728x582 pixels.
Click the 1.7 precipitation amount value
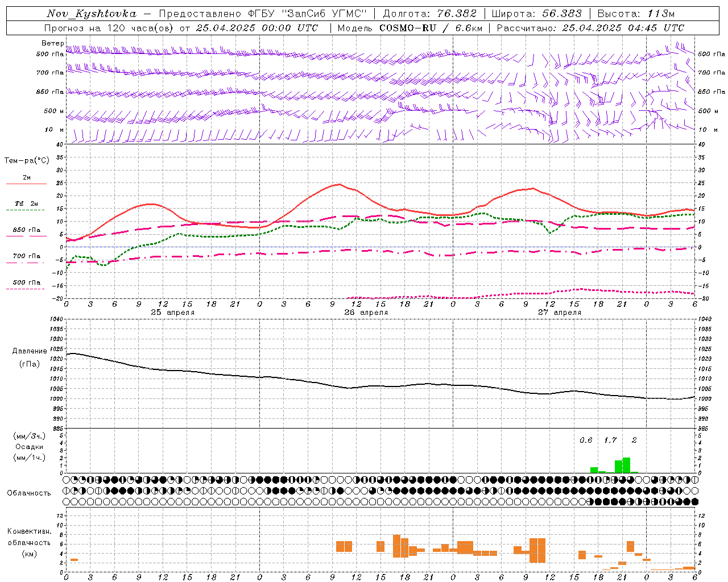pos(610,440)
